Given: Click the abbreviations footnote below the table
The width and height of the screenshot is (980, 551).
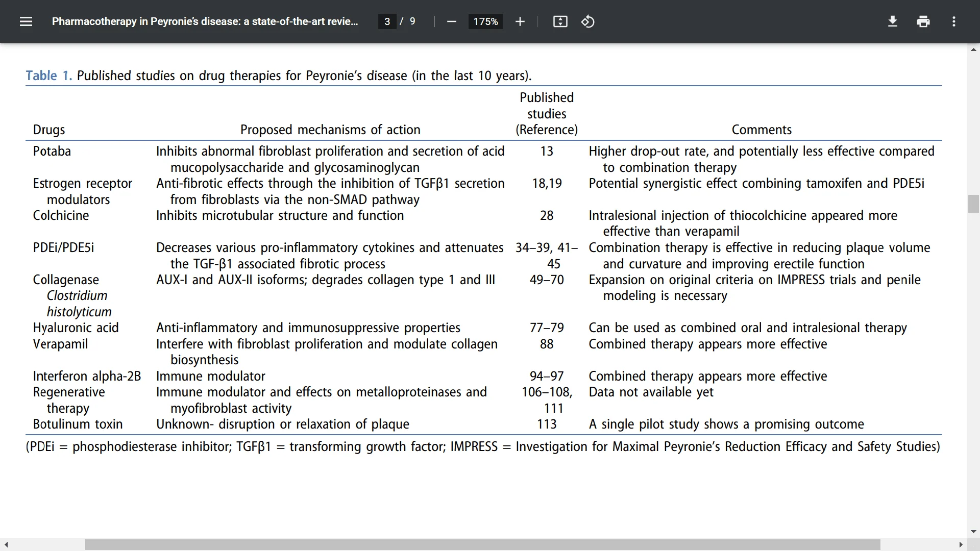Looking at the screenshot, I should (x=482, y=446).
